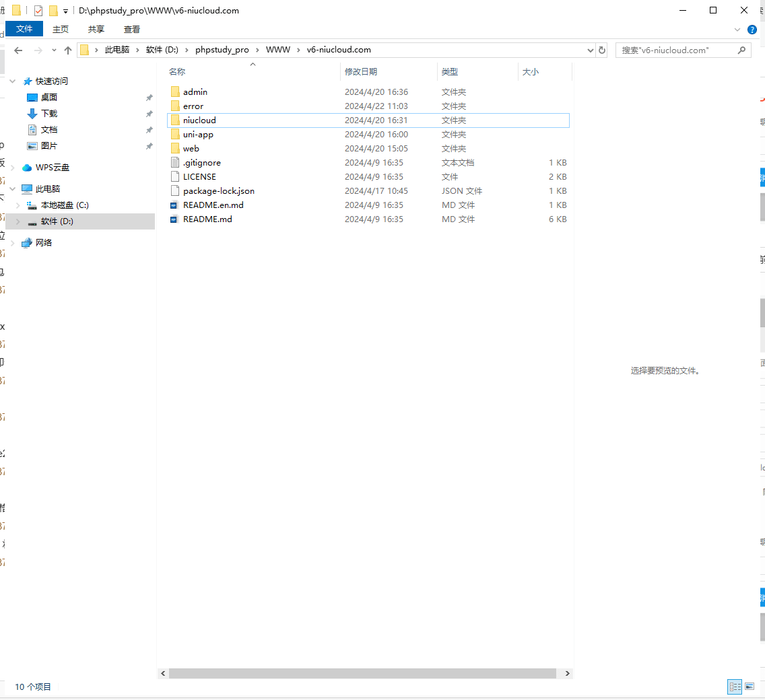Click the search magnifier icon

741,50
